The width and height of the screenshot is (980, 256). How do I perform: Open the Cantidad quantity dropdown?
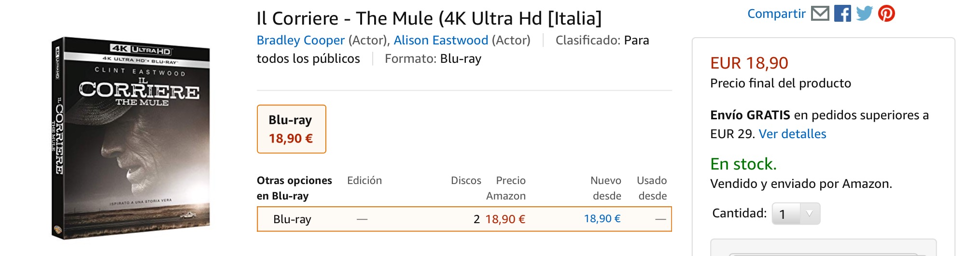coord(796,213)
